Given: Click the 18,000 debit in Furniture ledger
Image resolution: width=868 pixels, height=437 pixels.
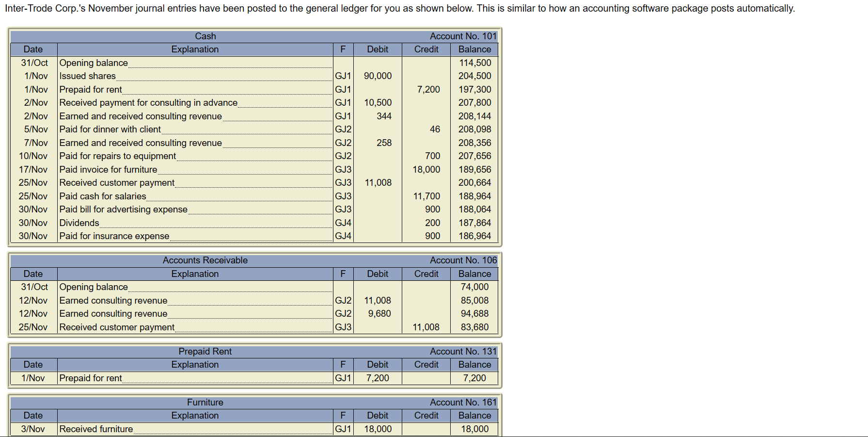Looking at the screenshot, I should coord(378,429).
